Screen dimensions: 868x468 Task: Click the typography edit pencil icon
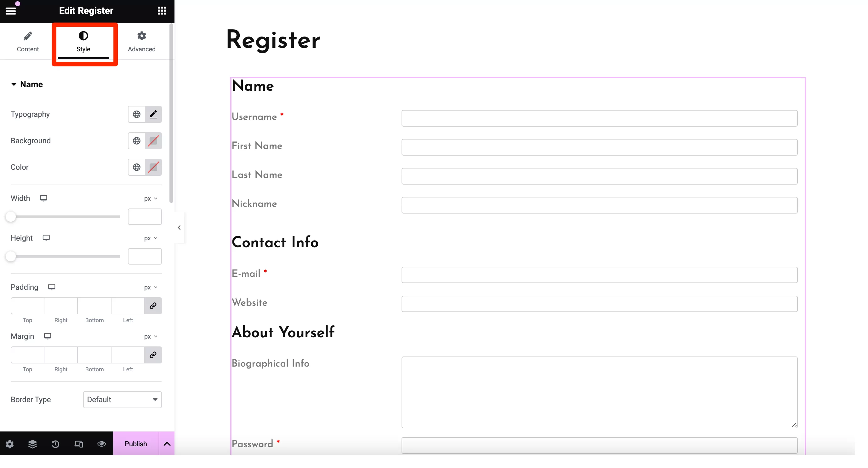click(153, 114)
